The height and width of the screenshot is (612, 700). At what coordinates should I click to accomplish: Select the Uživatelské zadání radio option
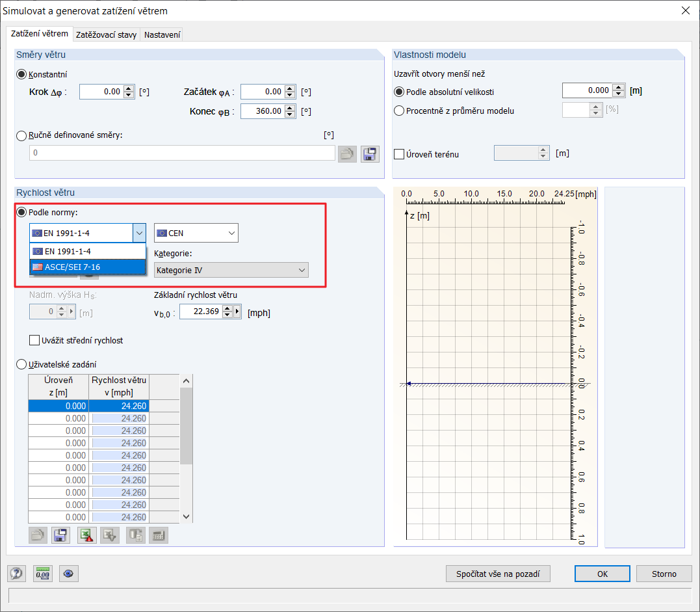[21, 364]
